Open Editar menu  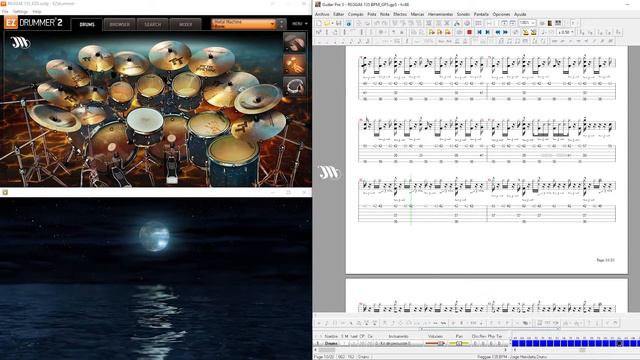pyautogui.click(x=338, y=14)
